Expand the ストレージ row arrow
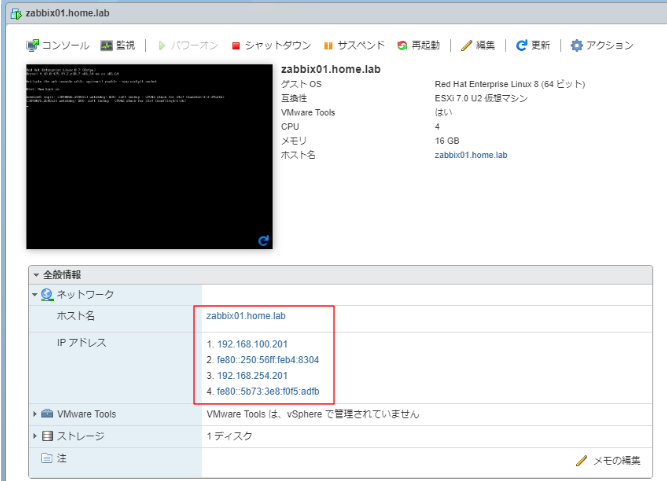The image size is (667, 481). tap(35, 436)
